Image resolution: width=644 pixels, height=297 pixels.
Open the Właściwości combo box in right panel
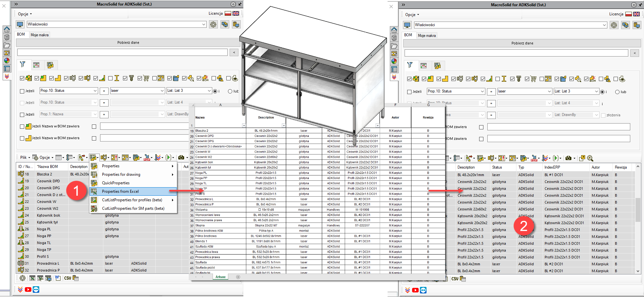click(510, 25)
